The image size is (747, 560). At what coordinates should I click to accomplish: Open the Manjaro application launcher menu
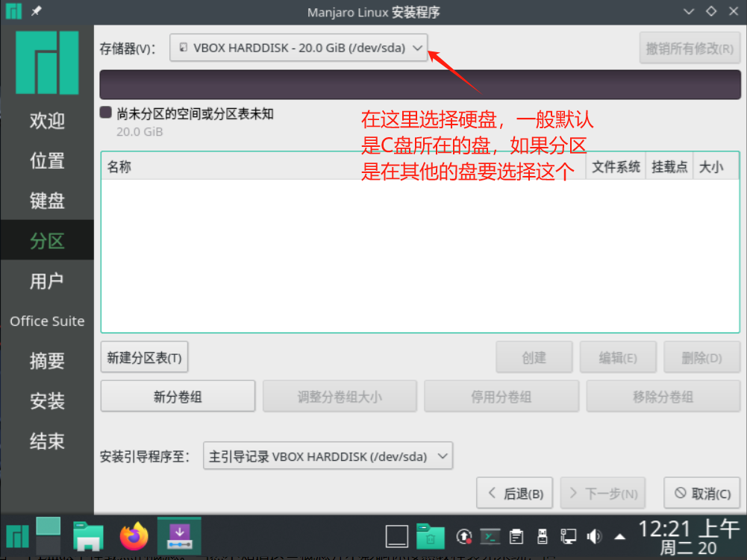click(16, 535)
